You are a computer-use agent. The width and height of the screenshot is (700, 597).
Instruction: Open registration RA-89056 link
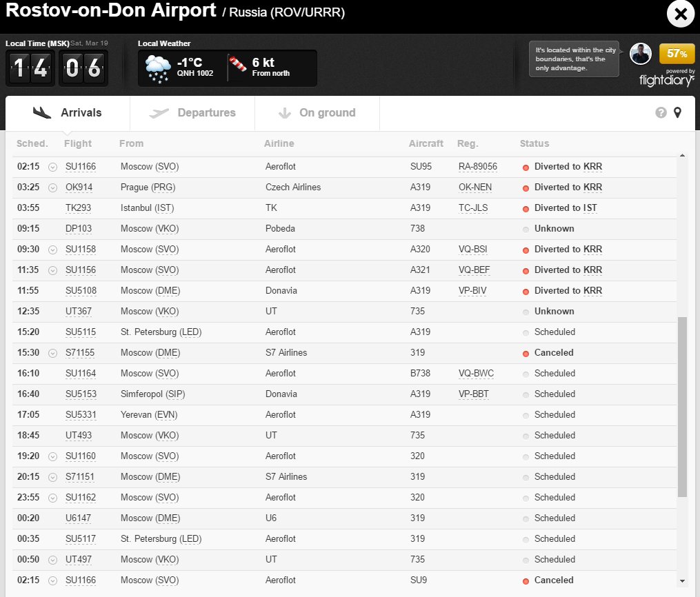478,166
